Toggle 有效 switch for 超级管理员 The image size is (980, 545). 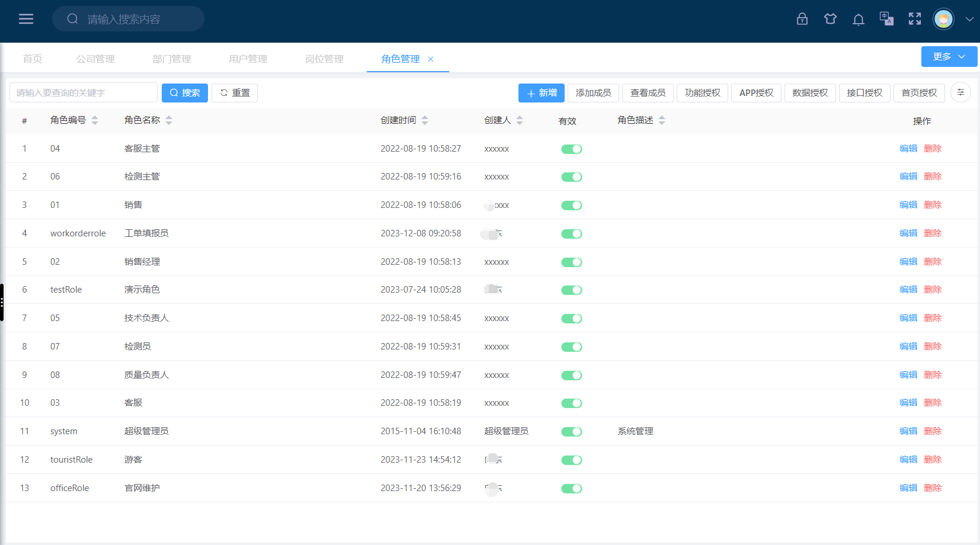coord(572,431)
